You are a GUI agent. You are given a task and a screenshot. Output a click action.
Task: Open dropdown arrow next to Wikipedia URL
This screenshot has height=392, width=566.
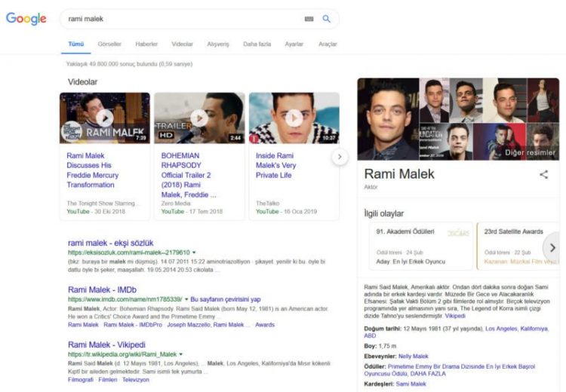coord(181,354)
